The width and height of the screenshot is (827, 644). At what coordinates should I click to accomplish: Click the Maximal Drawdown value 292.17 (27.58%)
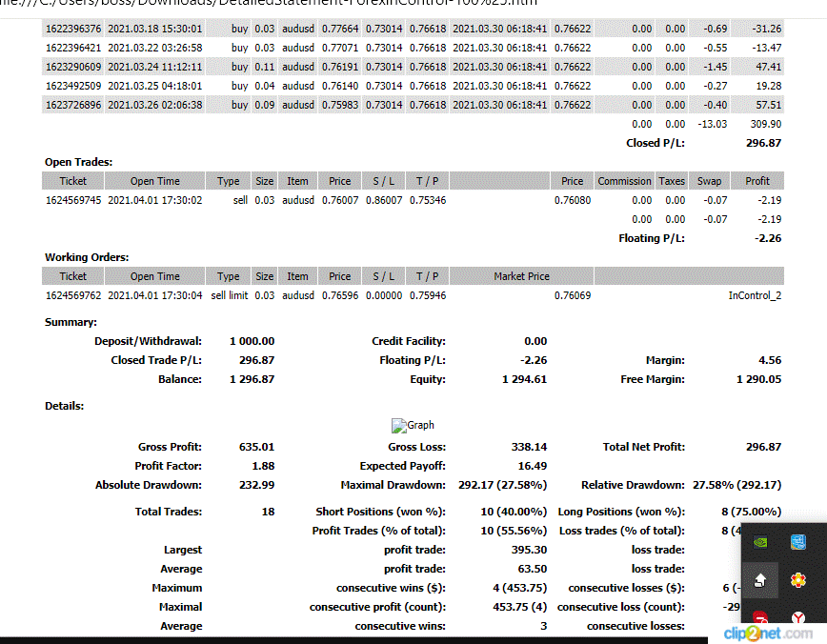[503, 485]
